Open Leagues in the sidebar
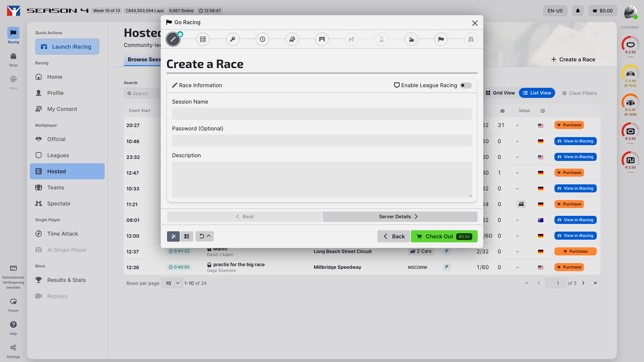 58,155
